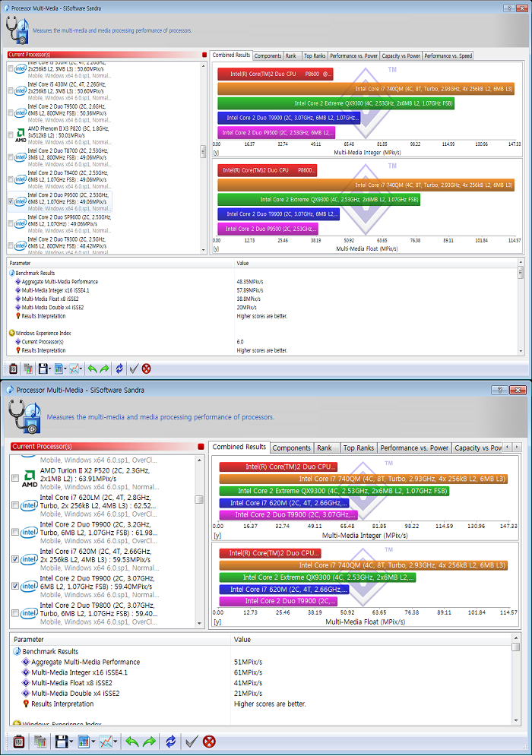Click red cancel icon in top window toolbar

(x=146, y=369)
